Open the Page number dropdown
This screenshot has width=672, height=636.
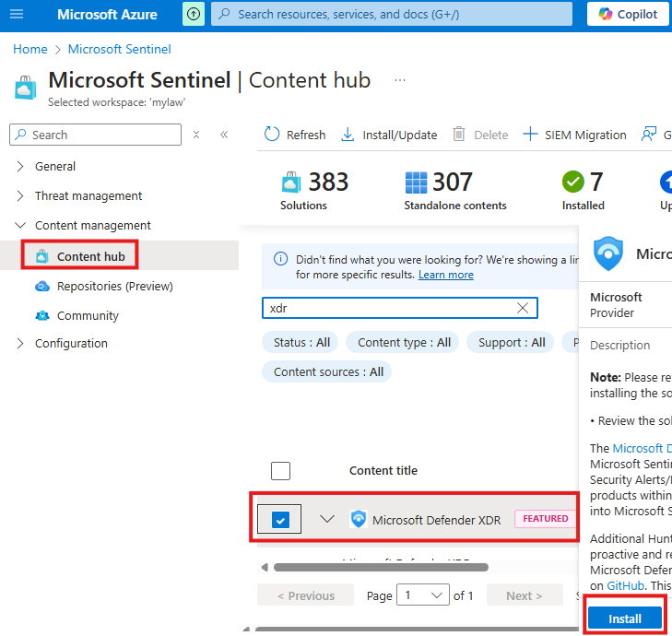[422, 595]
